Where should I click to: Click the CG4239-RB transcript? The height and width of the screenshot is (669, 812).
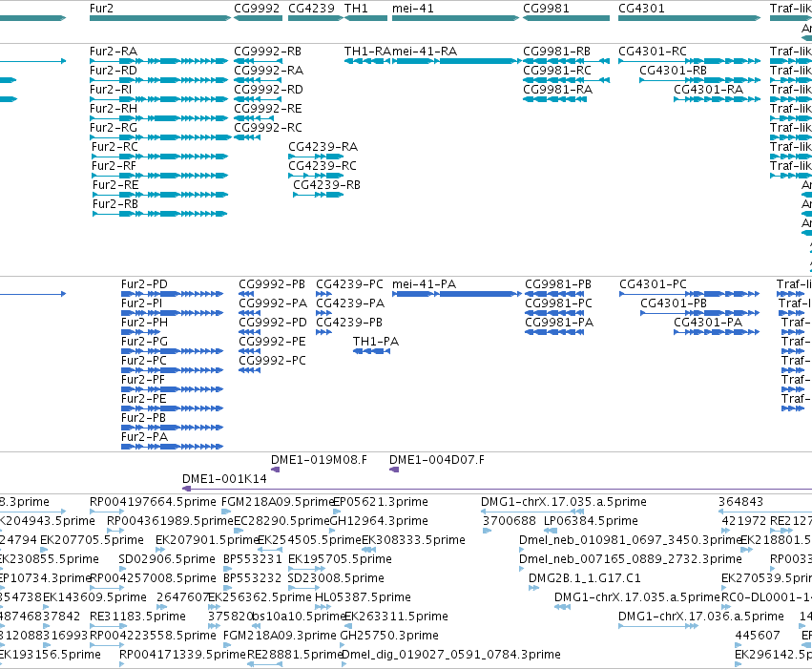(x=319, y=195)
